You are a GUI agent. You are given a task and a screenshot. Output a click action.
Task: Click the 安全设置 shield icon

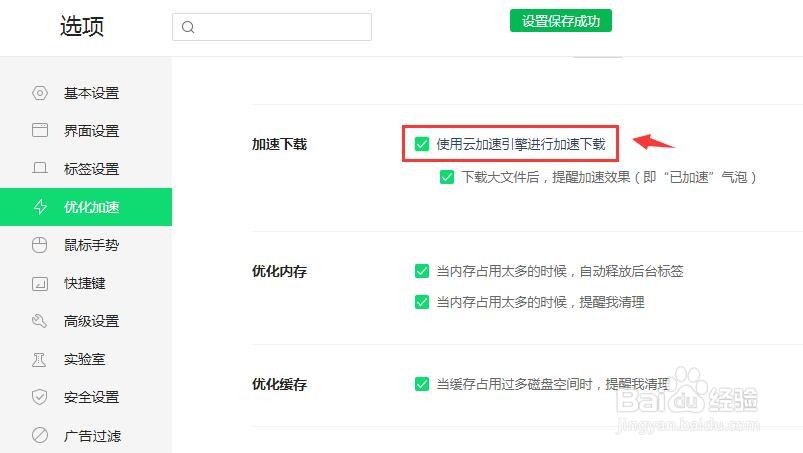pos(39,397)
